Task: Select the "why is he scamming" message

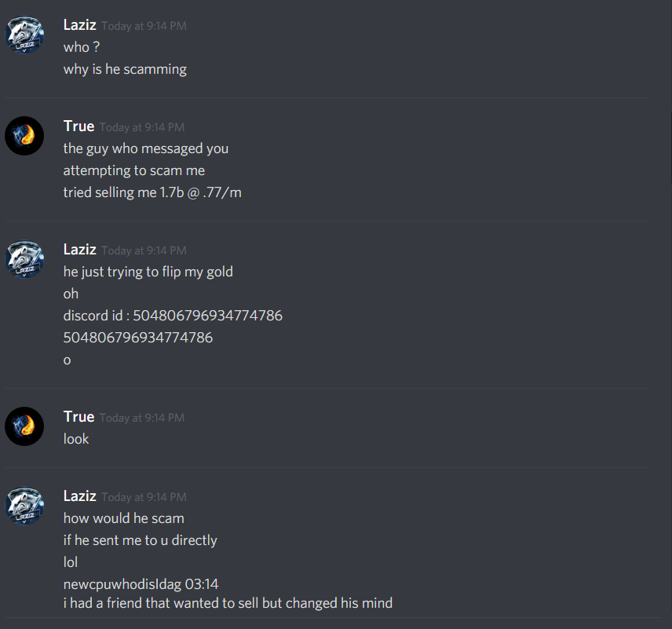Action: 125,69
